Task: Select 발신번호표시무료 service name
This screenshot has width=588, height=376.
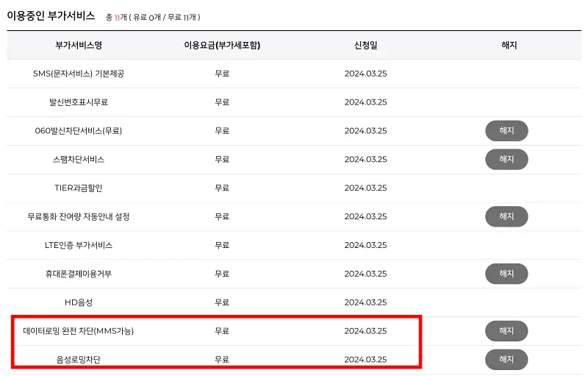Action: click(x=79, y=102)
